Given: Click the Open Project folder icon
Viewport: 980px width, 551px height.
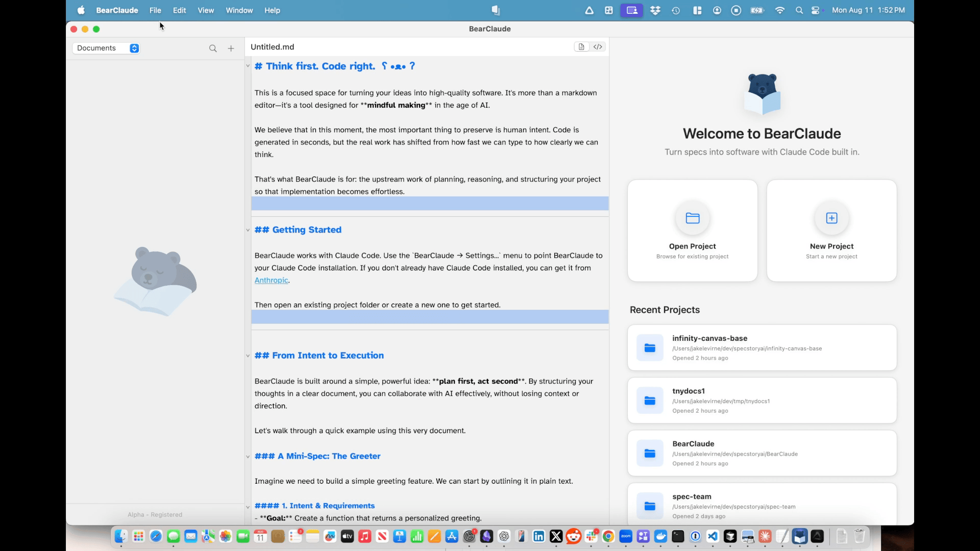Looking at the screenshot, I should tap(693, 218).
